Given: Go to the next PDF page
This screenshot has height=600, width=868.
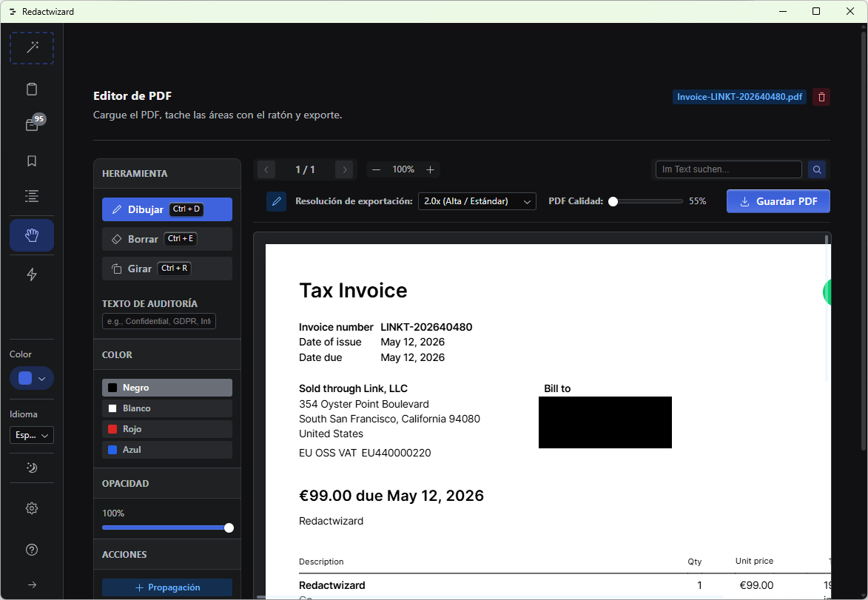Looking at the screenshot, I should (x=344, y=169).
